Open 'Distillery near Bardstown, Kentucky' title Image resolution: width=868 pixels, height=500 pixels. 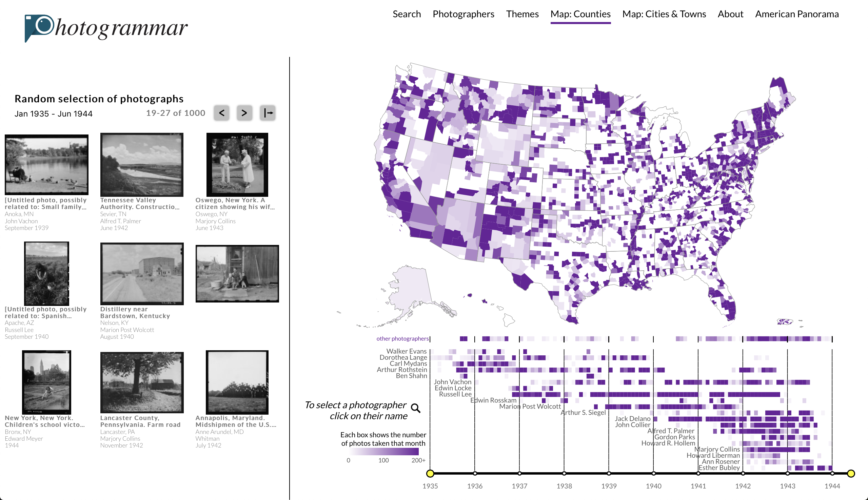tap(135, 312)
